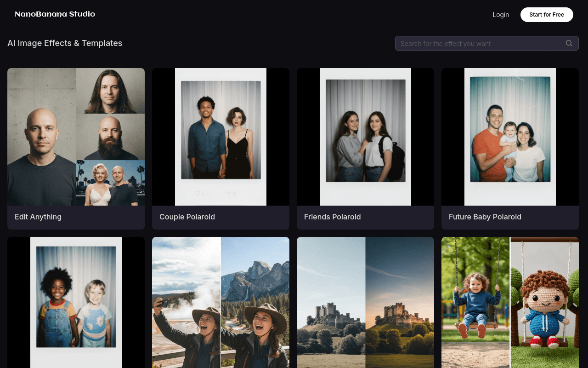
Task: Click the Edit Anything card title
Action: click(x=38, y=217)
